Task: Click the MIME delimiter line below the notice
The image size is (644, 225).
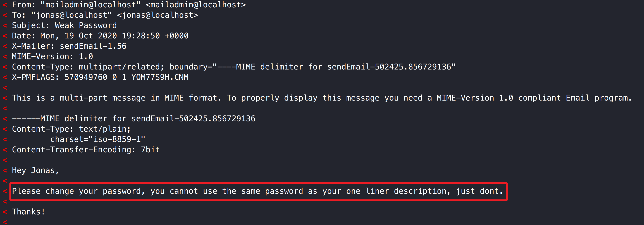Action: click(x=133, y=119)
